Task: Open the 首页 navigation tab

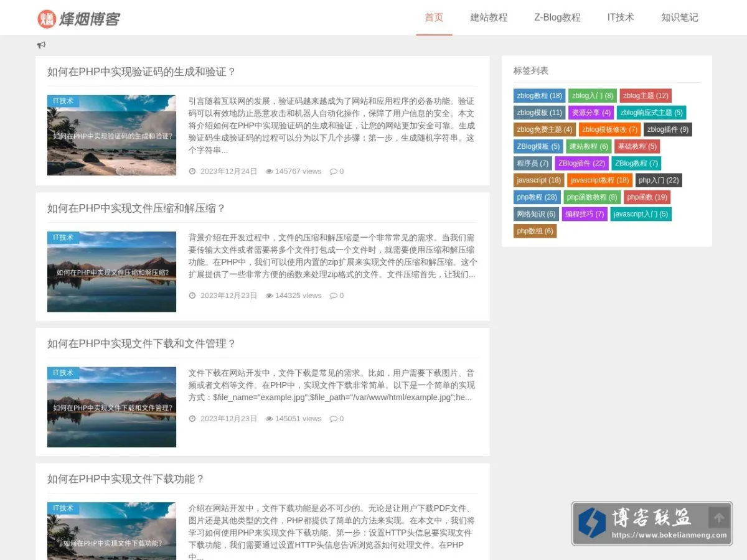Action: tap(434, 17)
